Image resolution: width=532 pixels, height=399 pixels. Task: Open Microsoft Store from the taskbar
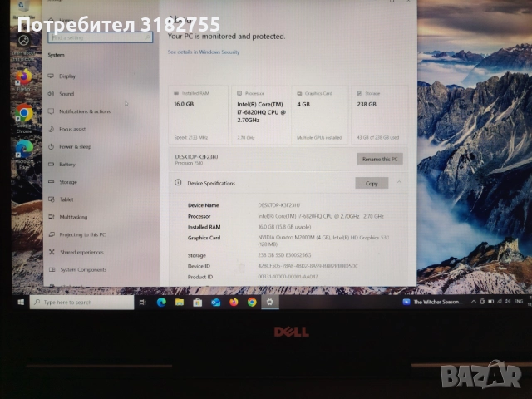(x=198, y=302)
